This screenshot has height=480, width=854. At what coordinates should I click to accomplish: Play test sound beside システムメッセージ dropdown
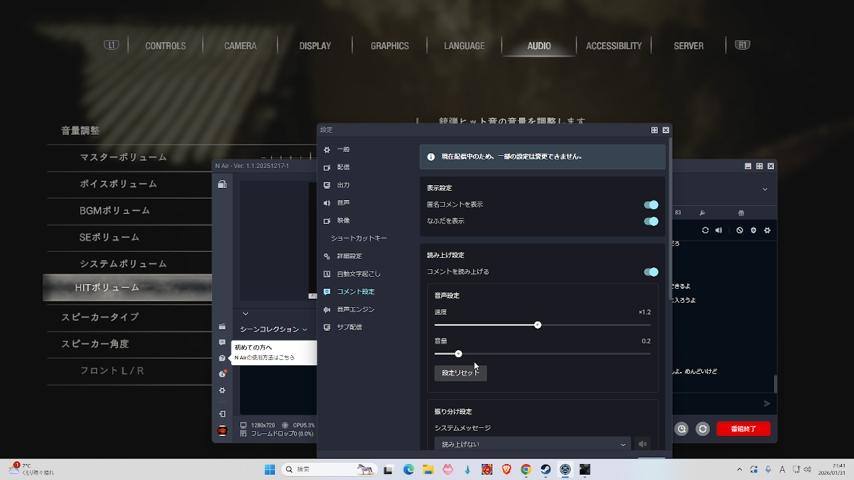(x=643, y=444)
